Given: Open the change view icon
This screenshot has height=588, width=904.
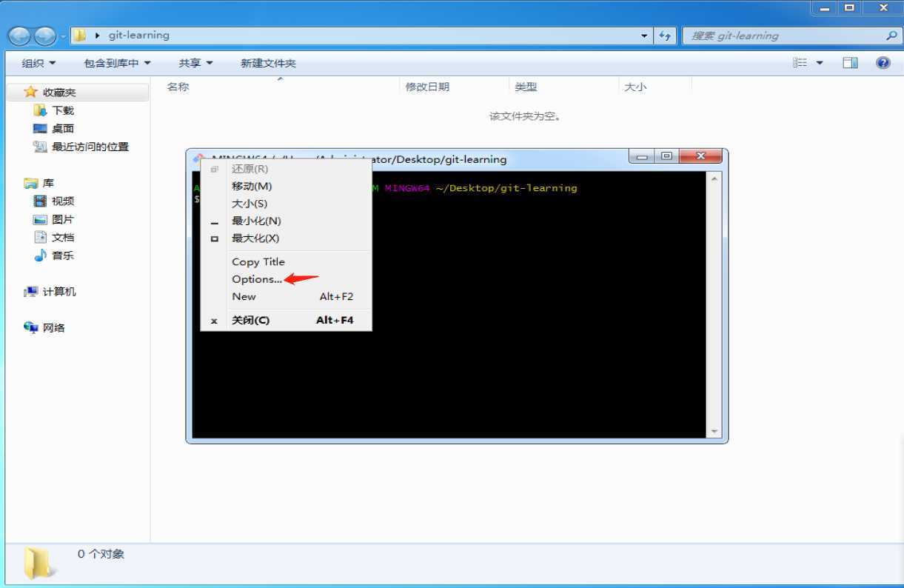Looking at the screenshot, I should 800,63.
